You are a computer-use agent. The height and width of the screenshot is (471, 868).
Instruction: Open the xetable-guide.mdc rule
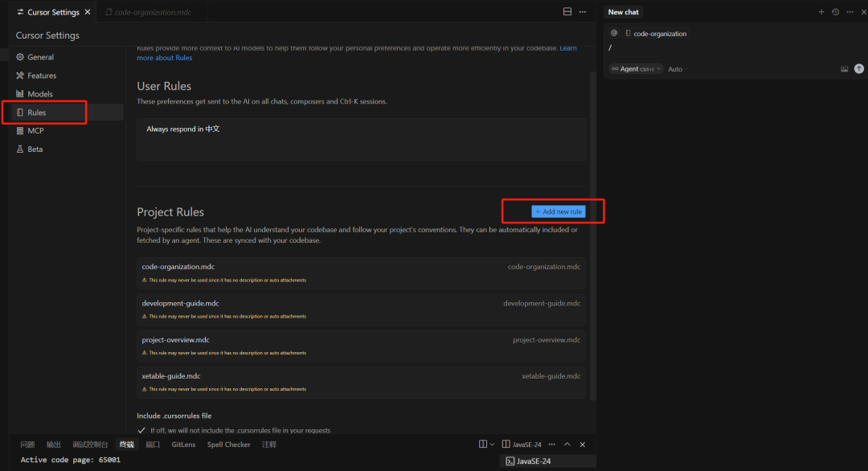pyautogui.click(x=361, y=383)
